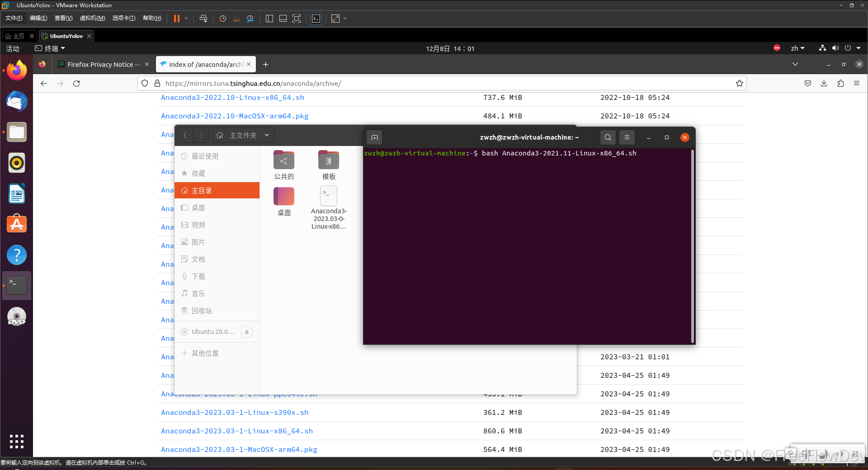This screenshot has height=470, width=868.
Task: Take a snapshot of the VM
Action: pyautogui.click(x=222, y=19)
